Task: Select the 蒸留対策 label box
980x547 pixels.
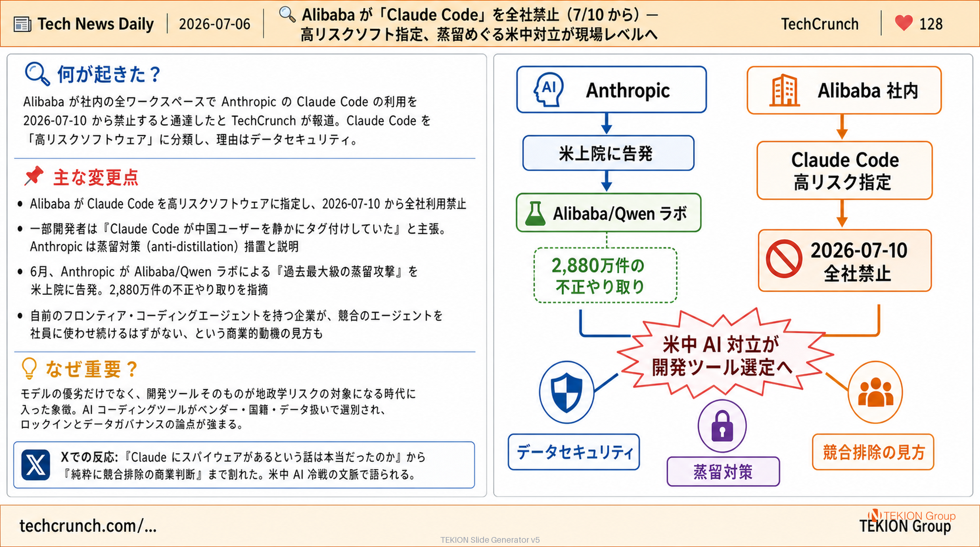Action: point(723,472)
